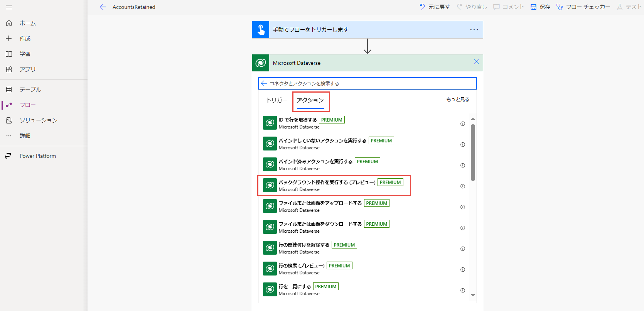Click the redo icon (やり直し)

pyautogui.click(x=459, y=7)
